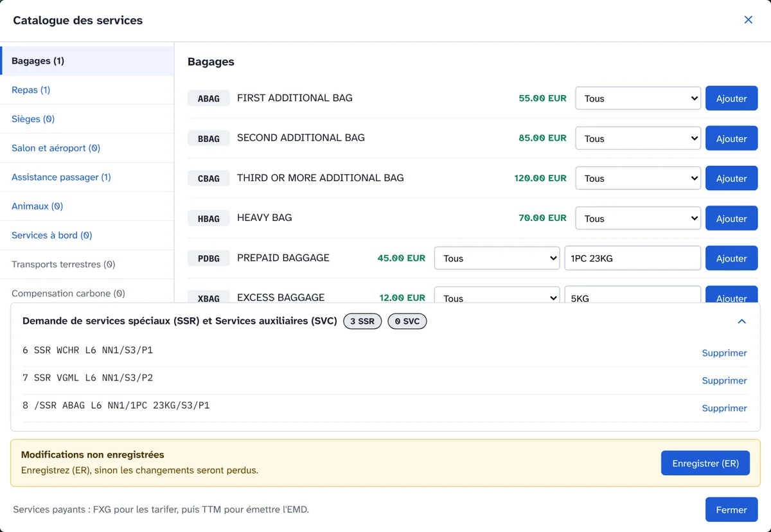Open the Bagages (1) category

click(x=87, y=61)
